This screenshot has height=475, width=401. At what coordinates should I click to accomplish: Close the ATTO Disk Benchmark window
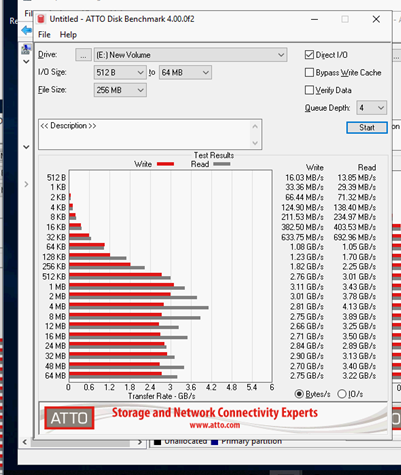376,19
